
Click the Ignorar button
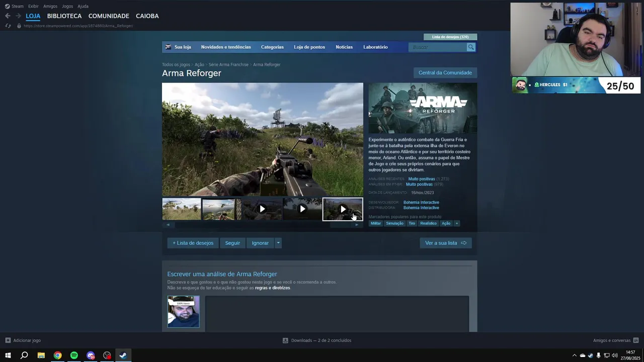(260, 243)
